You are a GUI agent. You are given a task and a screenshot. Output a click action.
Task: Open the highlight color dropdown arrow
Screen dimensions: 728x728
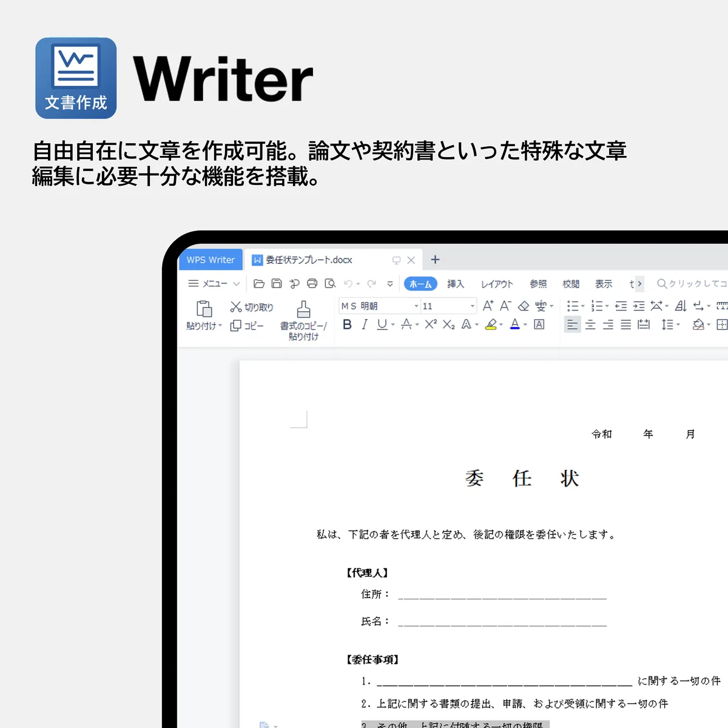coord(501,325)
